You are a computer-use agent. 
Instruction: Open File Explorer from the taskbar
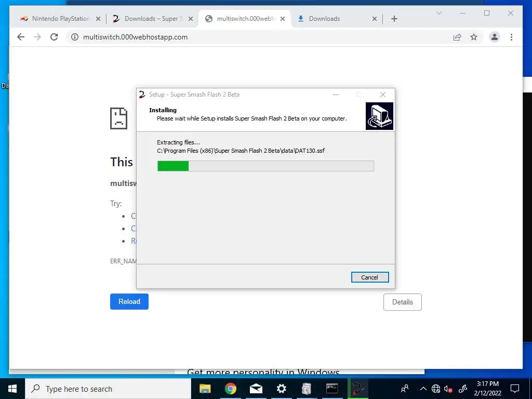pyautogui.click(x=205, y=389)
